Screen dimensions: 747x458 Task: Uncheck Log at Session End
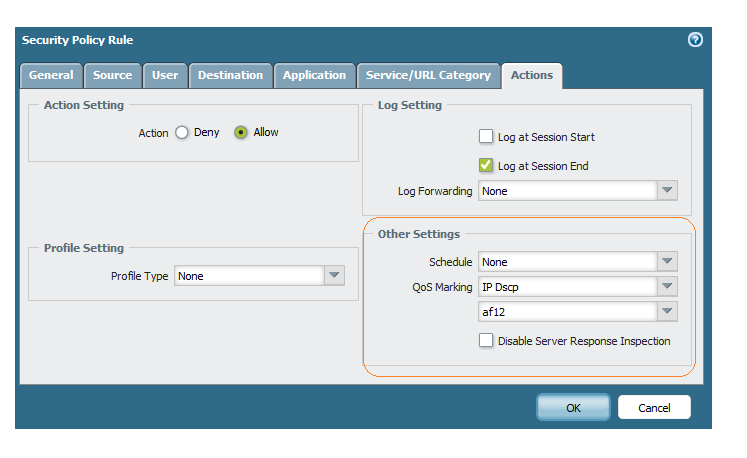click(x=486, y=166)
